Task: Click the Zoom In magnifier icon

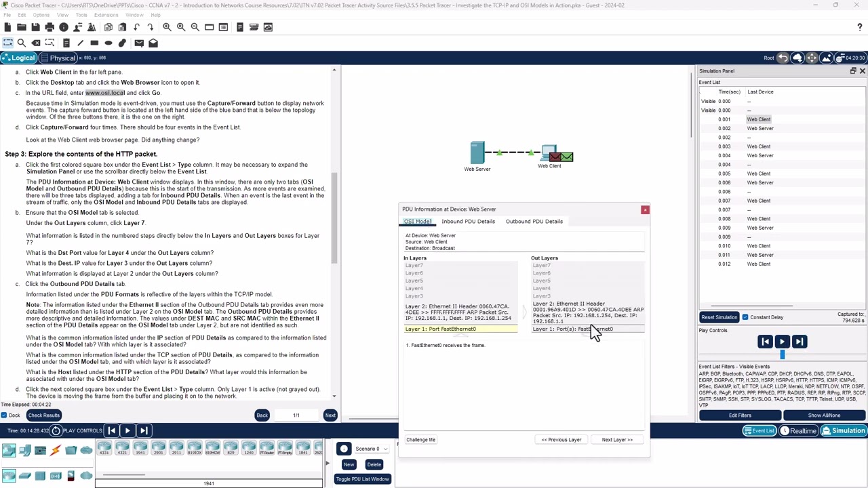Action: (x=167, y=27)
